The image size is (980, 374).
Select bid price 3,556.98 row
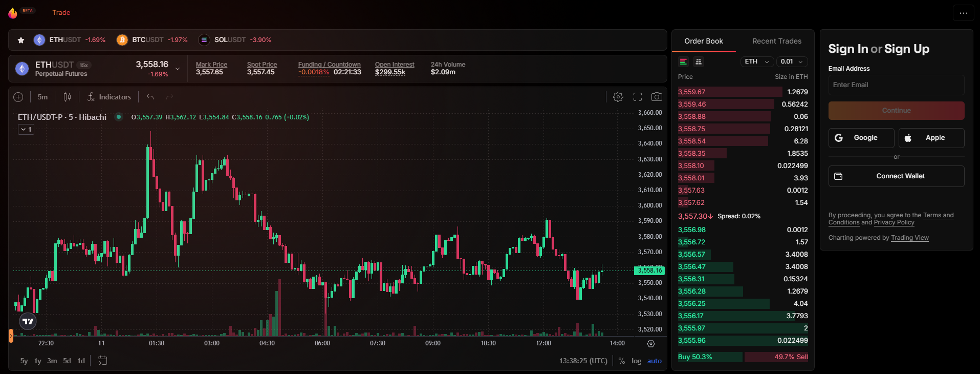tap(743, 230)
